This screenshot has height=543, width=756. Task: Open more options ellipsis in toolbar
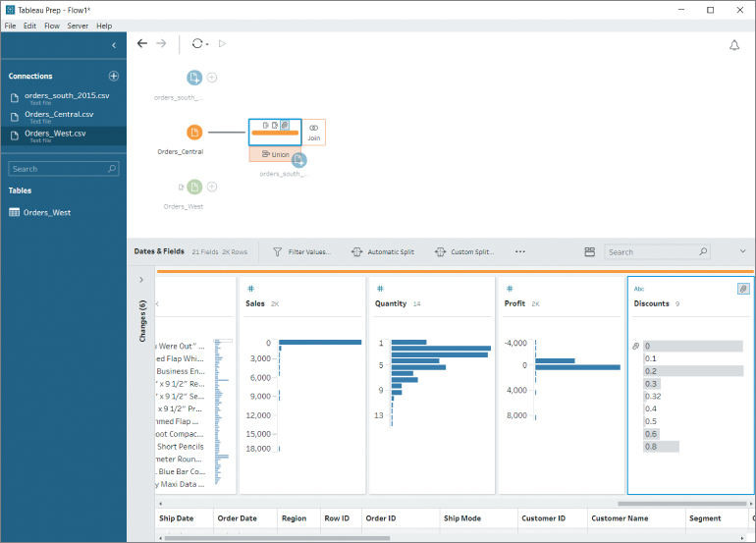519,251
